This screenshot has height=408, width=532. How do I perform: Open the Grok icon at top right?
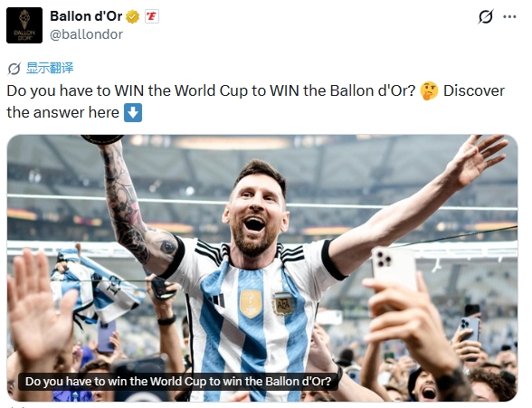(486, 16)
